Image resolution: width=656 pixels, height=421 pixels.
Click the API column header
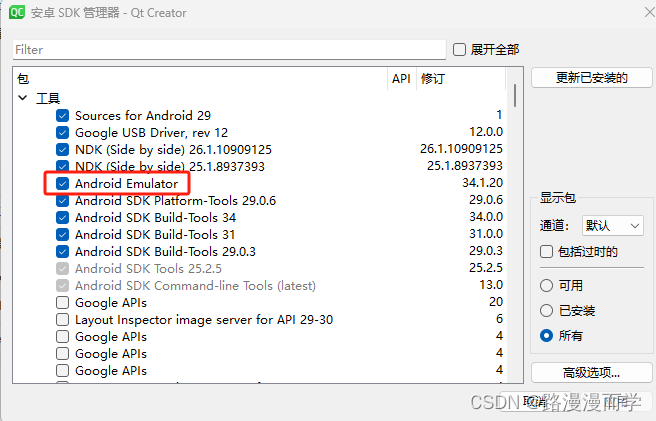coord(401,79)
